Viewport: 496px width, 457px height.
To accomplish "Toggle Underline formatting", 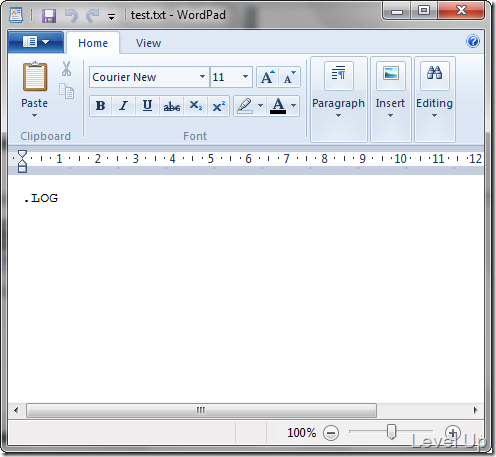I will 147,106.
